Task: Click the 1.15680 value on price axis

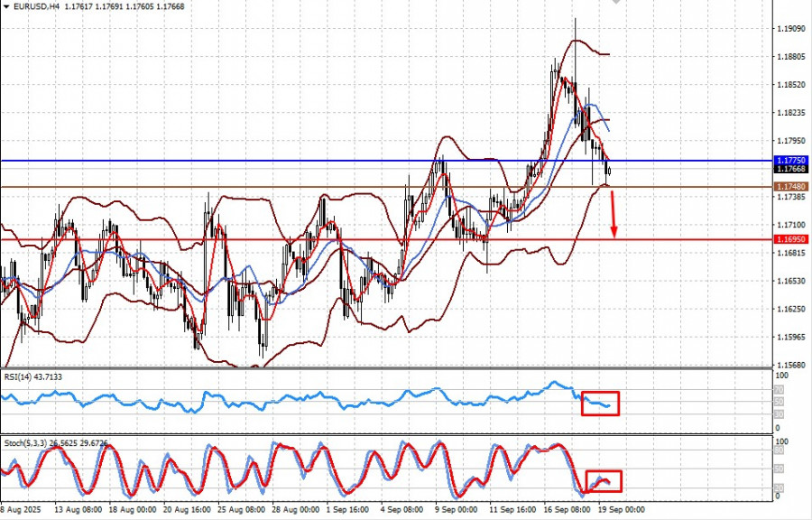Action: [791, 365]
